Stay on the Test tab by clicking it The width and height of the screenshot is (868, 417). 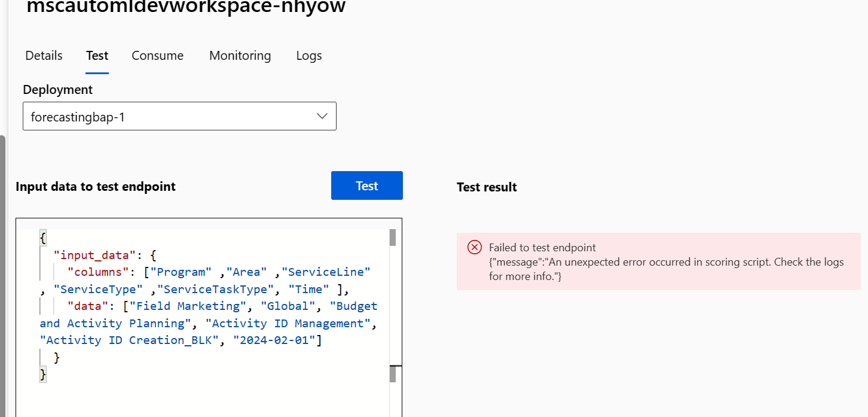click(97, 55)
